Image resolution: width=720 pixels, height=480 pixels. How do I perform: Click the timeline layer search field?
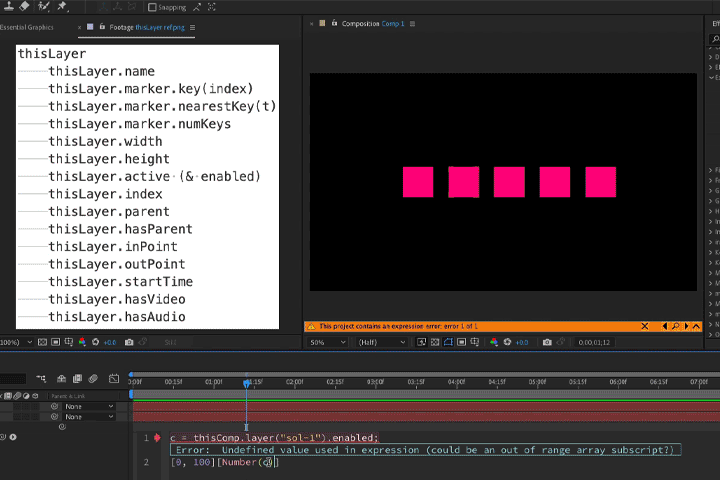tap(13, 379)
